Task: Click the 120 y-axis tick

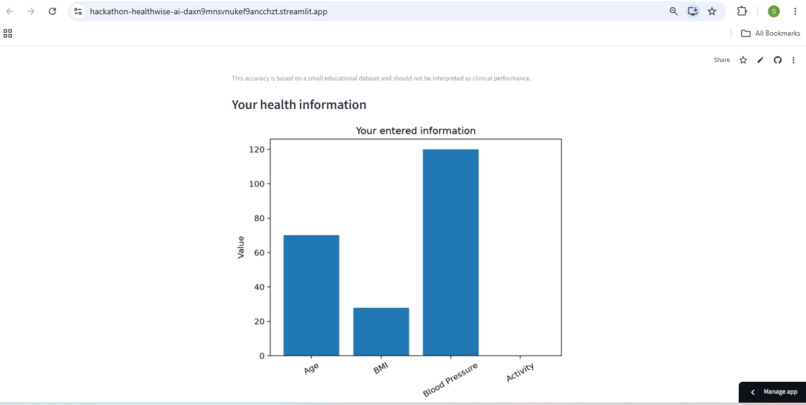Action: click(x=258, y=150)
